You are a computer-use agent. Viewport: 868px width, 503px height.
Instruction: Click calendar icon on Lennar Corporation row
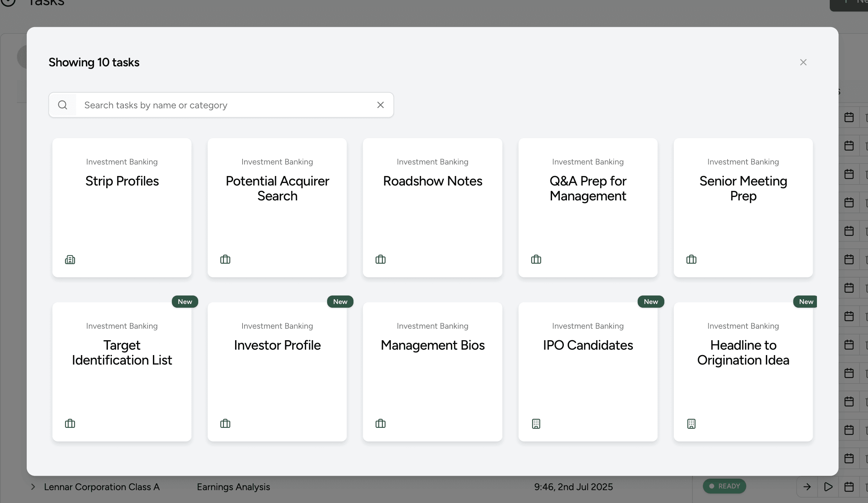tap(849, 486)
